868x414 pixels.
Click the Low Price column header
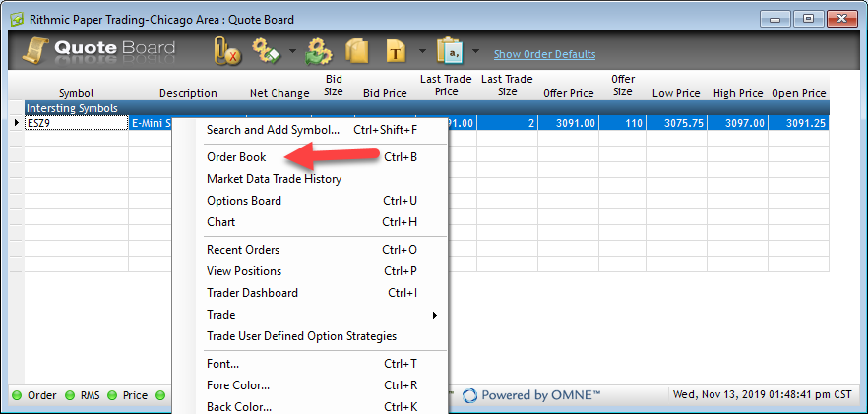(x=676, y=93)
